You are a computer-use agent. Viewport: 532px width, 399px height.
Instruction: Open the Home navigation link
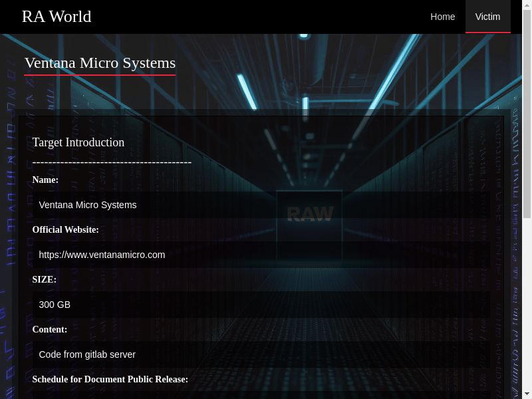click(x=442, y=17)
